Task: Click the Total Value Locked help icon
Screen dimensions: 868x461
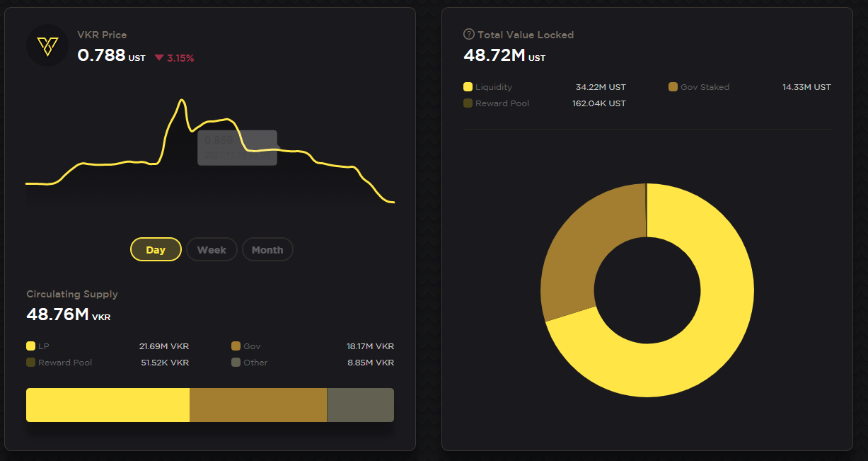Action: [x=468, y=34]
